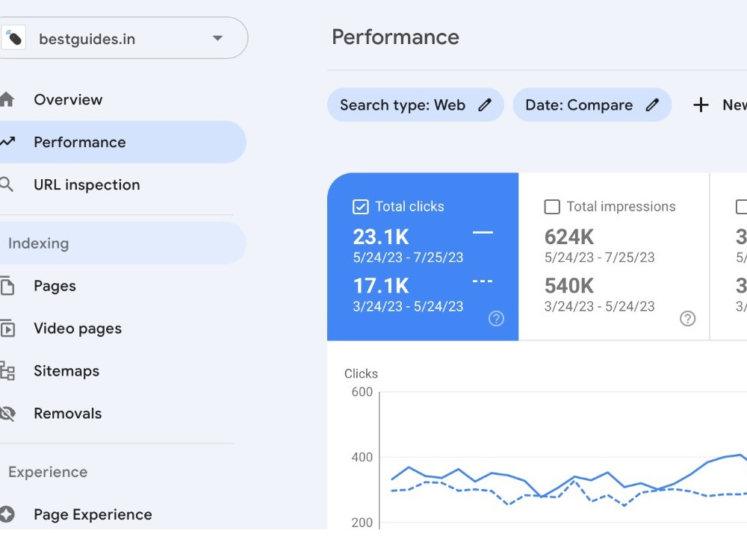Viewport: 747px width, 560px height.
Task: Click the Video pages play icon
Action: coord(7,329)
